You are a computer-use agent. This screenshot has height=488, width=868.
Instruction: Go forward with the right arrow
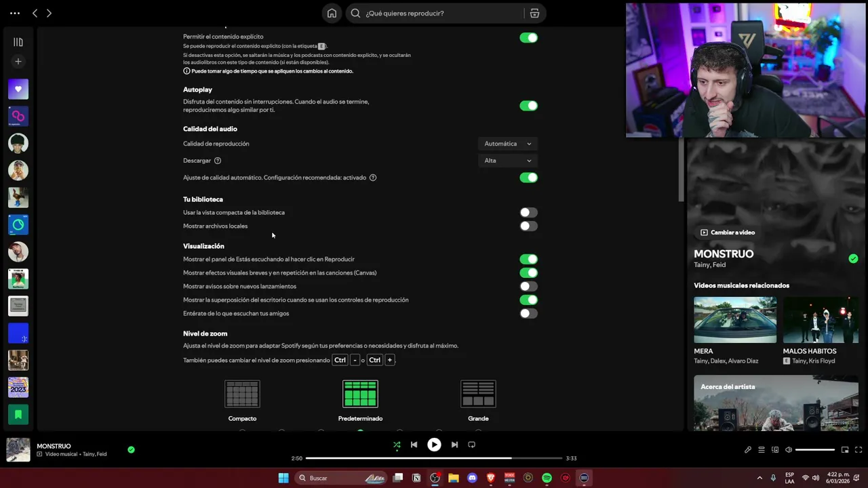tap(49, 13)
